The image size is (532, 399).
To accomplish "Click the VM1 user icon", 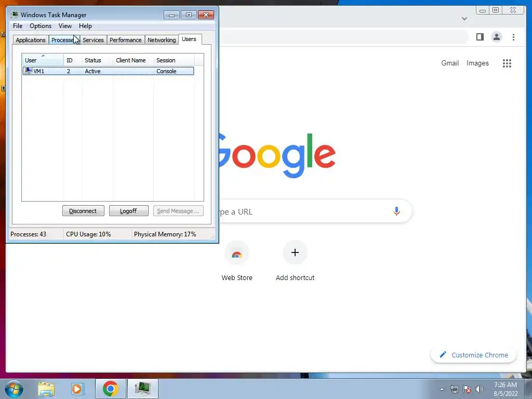I will [x=28, y=71].
